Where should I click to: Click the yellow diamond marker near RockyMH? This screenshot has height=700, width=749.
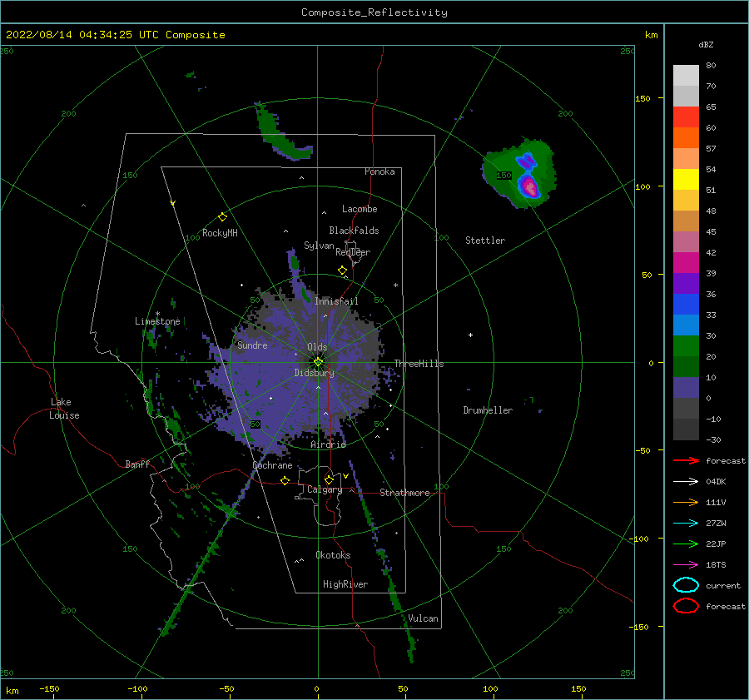[x=222, y=217]
